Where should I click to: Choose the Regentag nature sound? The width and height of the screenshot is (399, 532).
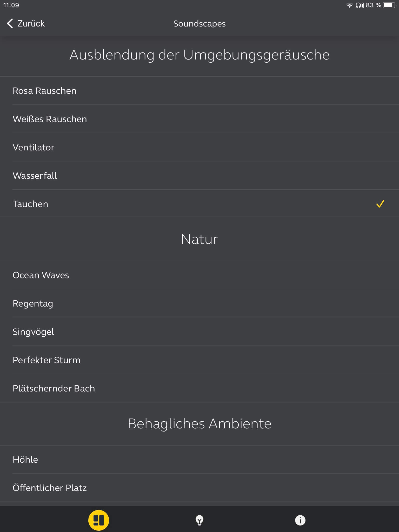33,303
